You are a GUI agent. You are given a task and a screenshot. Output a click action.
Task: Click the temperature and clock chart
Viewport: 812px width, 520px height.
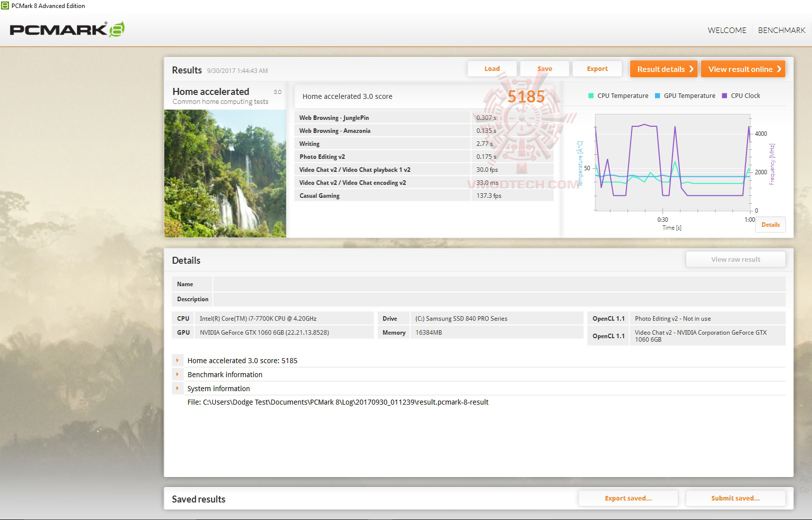click(x=672, y=162)
